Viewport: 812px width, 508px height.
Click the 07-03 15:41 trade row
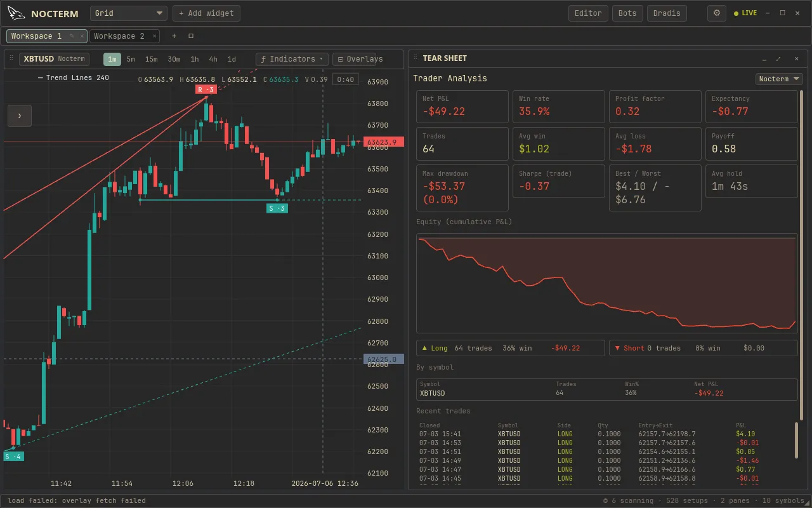[606, 434]
